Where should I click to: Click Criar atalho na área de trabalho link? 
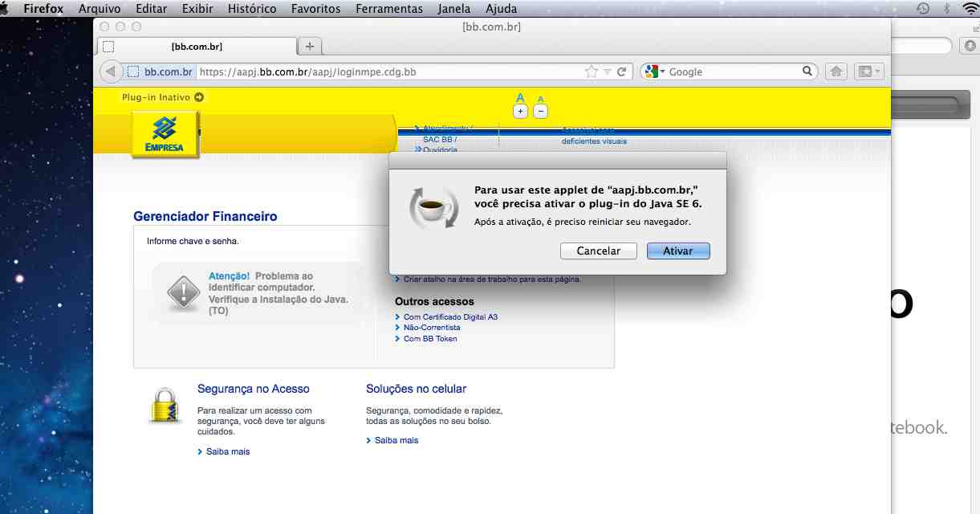click(492, 279)
